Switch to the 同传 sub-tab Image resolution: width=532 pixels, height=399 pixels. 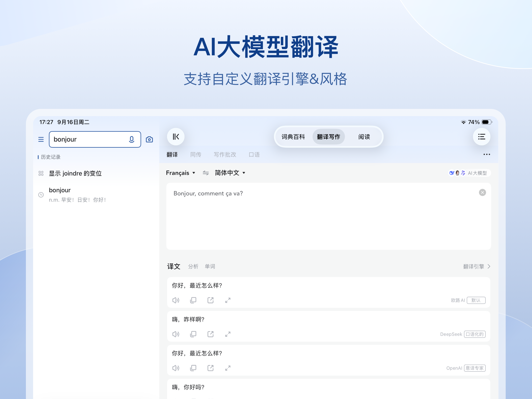(196, 154)
